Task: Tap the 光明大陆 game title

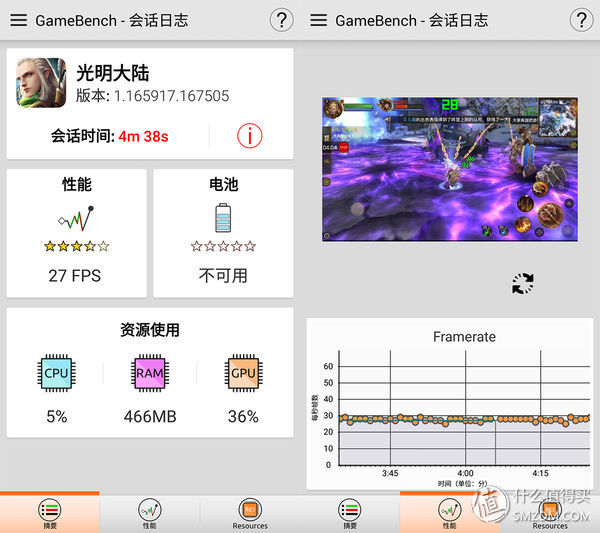Action: click(x=113, y=73)
